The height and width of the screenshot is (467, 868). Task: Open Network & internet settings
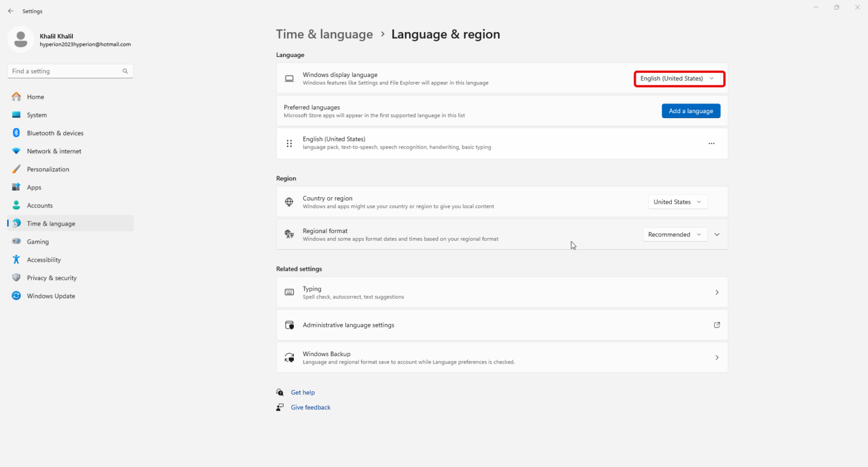click(x=54, y=151)
